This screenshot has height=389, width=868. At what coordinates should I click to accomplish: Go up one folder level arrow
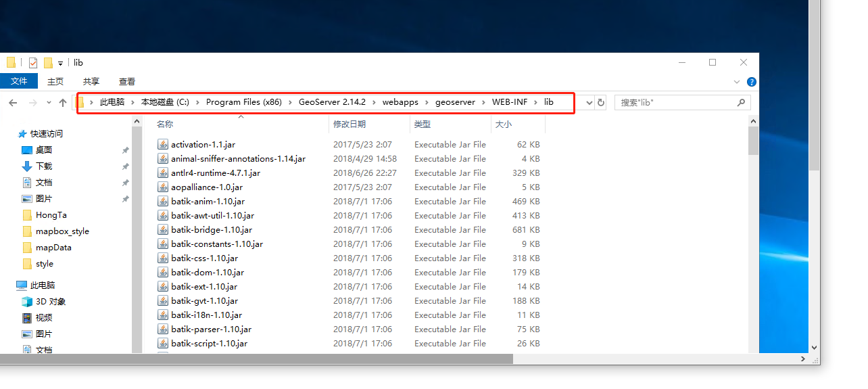pos(63,103)
